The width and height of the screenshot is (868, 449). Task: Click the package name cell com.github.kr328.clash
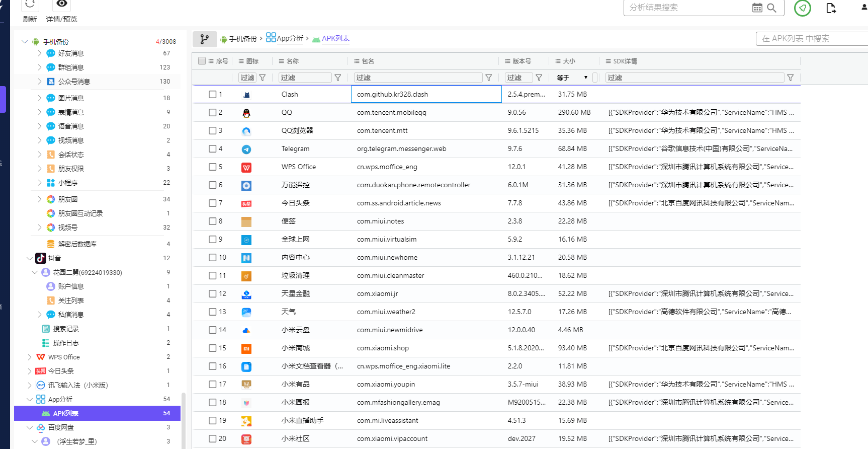tap(426, 94)
